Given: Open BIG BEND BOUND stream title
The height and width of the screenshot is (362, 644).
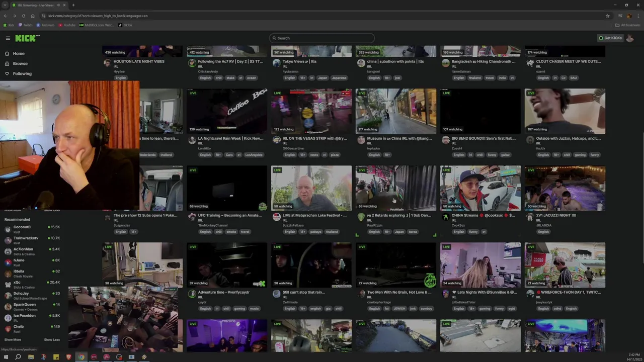Looking at the screenshot, I should pos(484,138).
